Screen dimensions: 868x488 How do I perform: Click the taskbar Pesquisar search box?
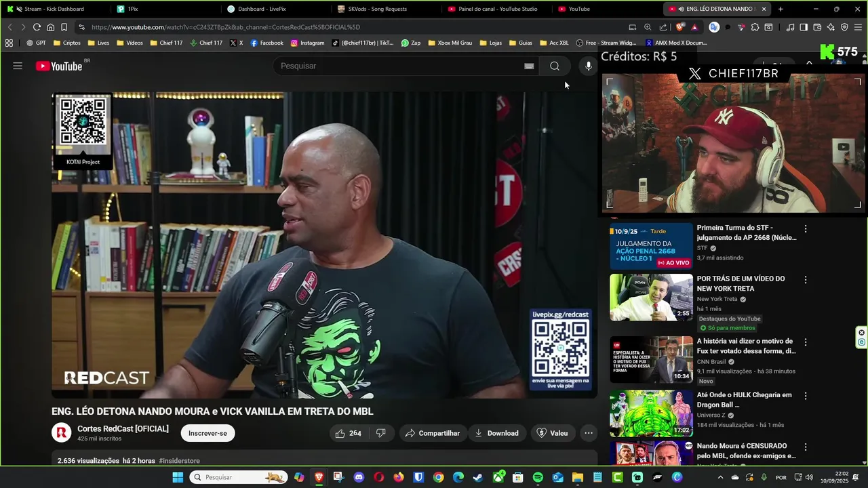237,477
